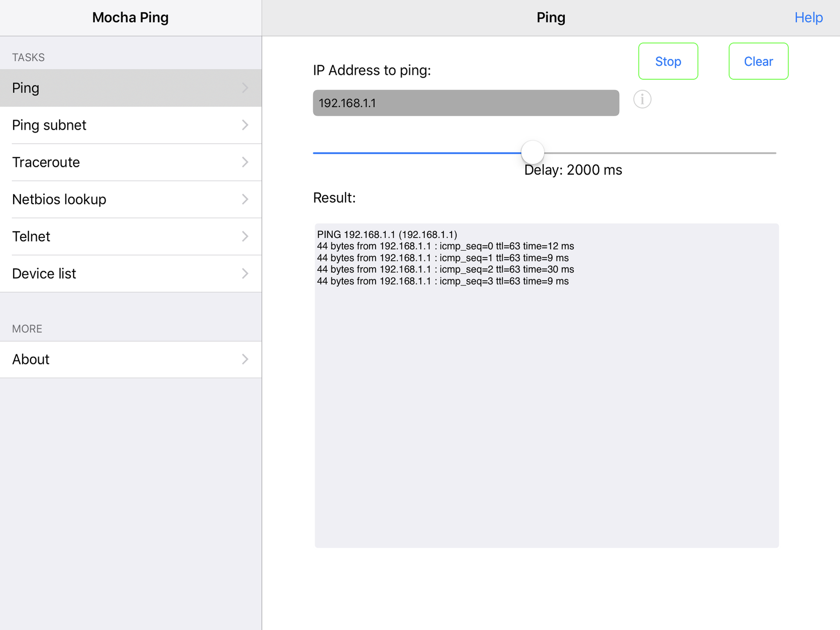Clear the ping results

click(x=758, y=61)
